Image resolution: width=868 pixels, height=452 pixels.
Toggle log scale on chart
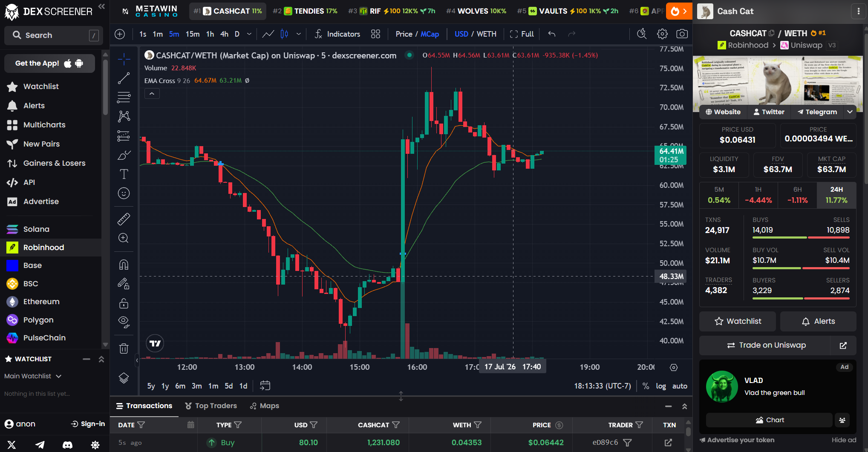tap(661, 386)
